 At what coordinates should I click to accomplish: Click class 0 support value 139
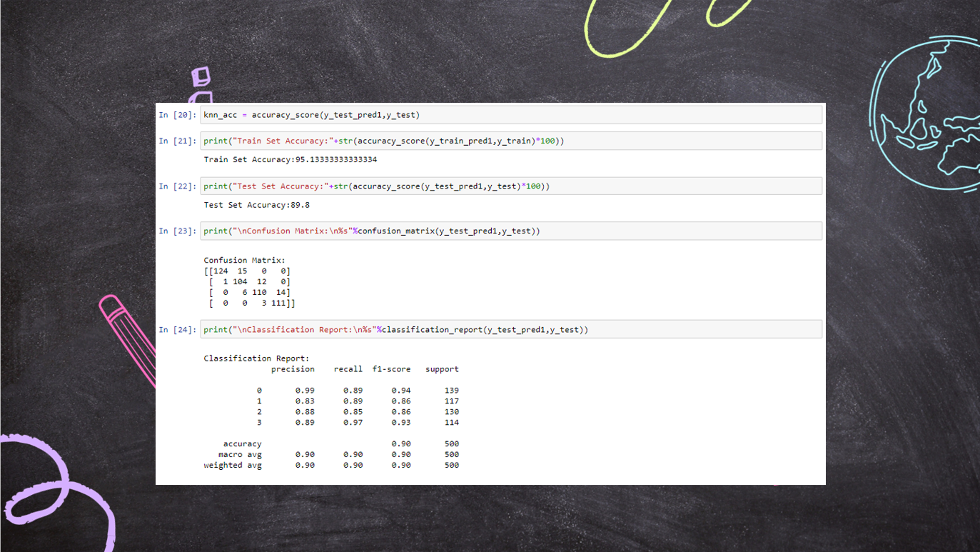point(452,391)
